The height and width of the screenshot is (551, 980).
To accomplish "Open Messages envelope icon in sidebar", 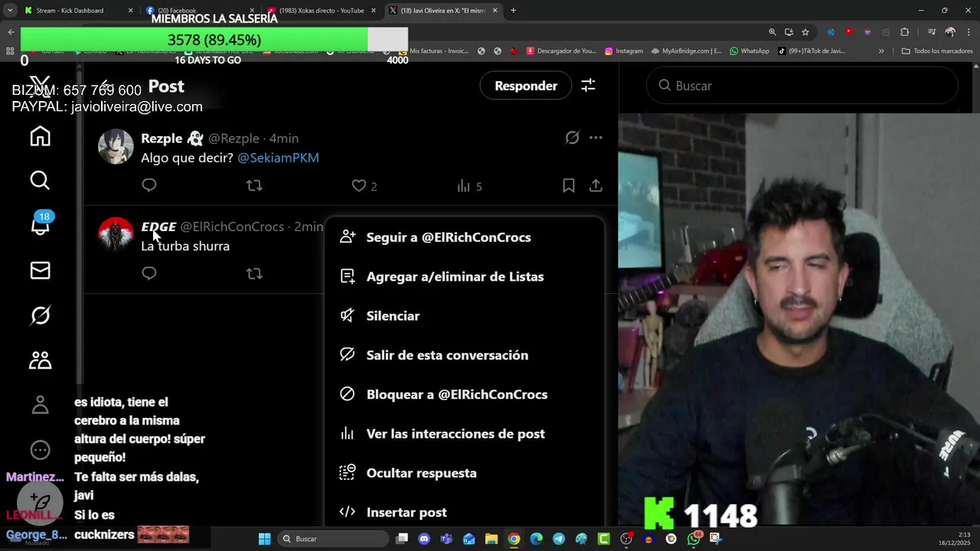I will click(40, 270).
